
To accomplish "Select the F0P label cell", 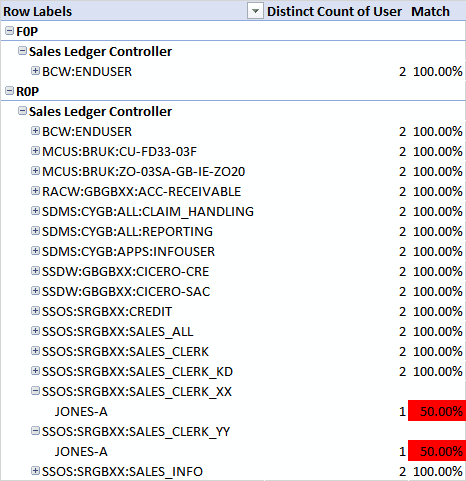I will 27,31.
